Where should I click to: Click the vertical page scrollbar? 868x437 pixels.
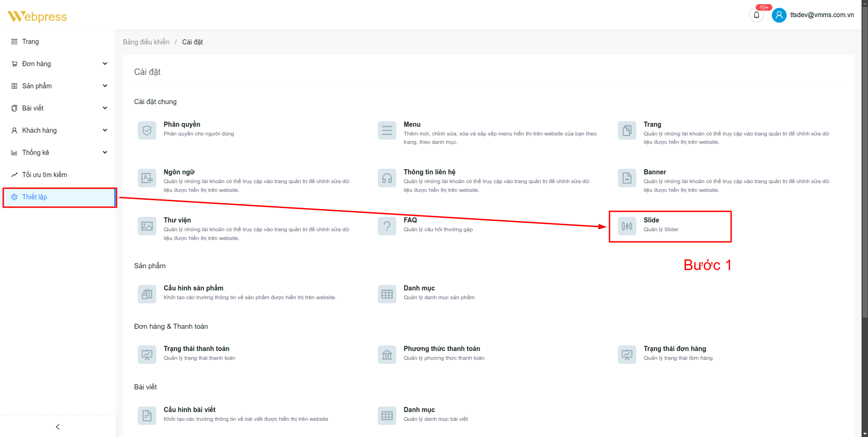click(x=864, y=185)
